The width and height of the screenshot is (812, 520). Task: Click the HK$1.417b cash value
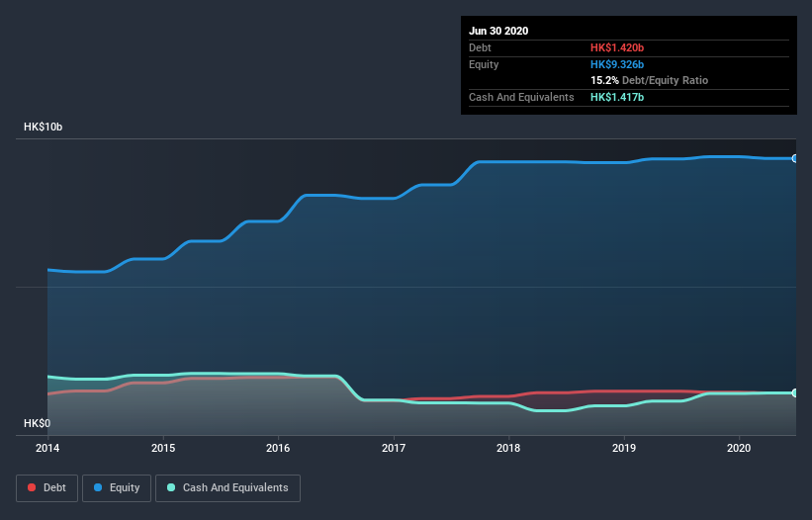tap(617, 97)
